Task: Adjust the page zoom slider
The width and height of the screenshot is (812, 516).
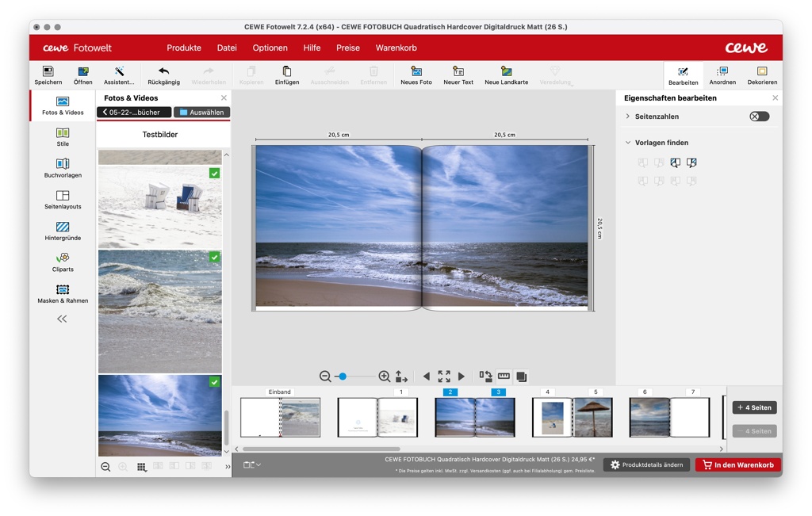Action: tap(343, 376)
